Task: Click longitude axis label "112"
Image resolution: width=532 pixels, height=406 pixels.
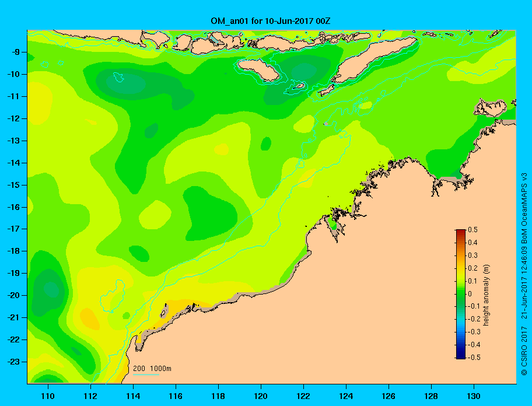Action: (90, 396)
